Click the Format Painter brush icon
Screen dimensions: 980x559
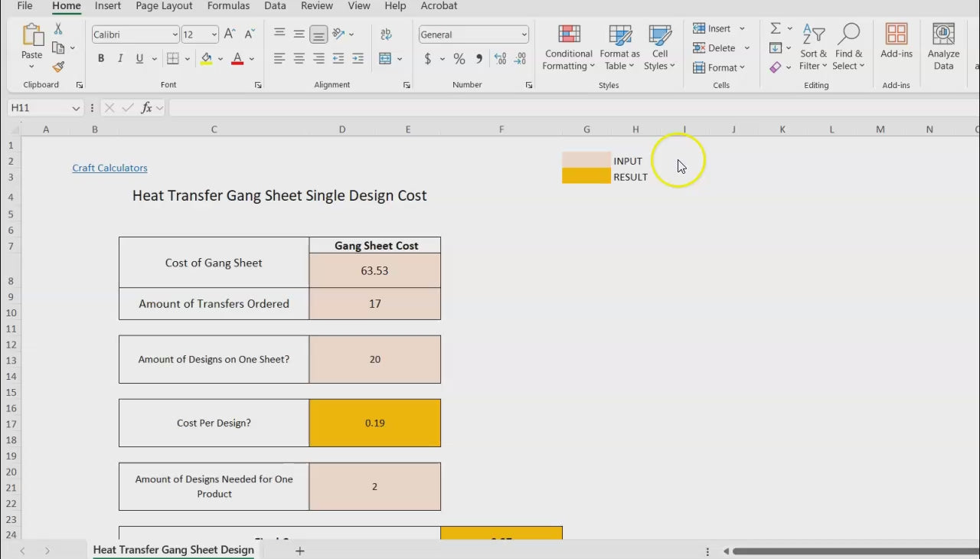pos(58,67)
